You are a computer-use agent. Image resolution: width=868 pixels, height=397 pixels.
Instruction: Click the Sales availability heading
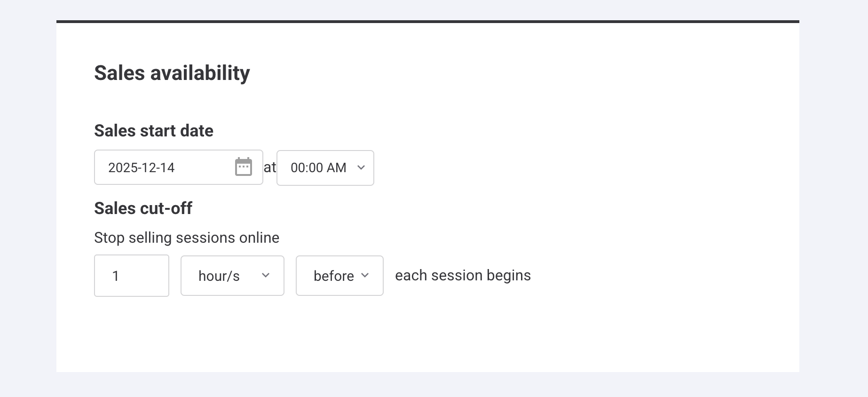tap(172, 73)
